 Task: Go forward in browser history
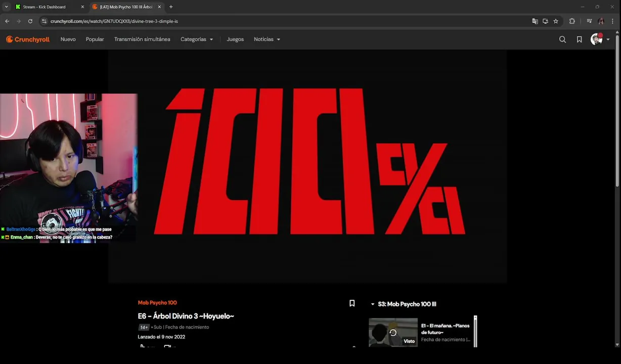(x=19, y=21)
